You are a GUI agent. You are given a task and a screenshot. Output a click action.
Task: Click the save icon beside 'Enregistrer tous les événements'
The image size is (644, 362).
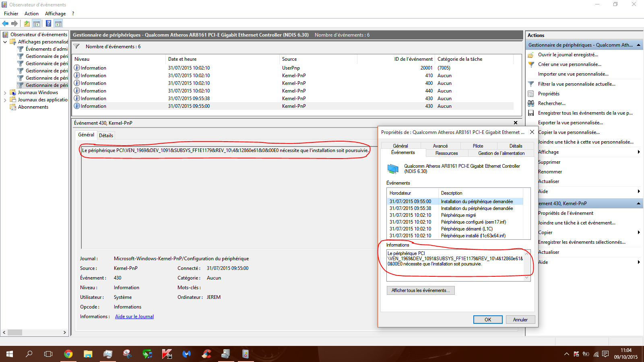[531, 113]
